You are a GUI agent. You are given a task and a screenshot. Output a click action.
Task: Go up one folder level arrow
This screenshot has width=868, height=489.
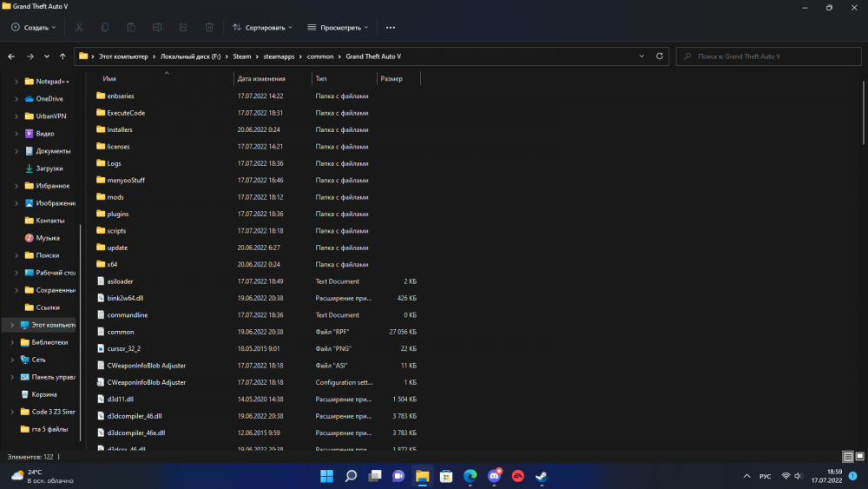62,56
